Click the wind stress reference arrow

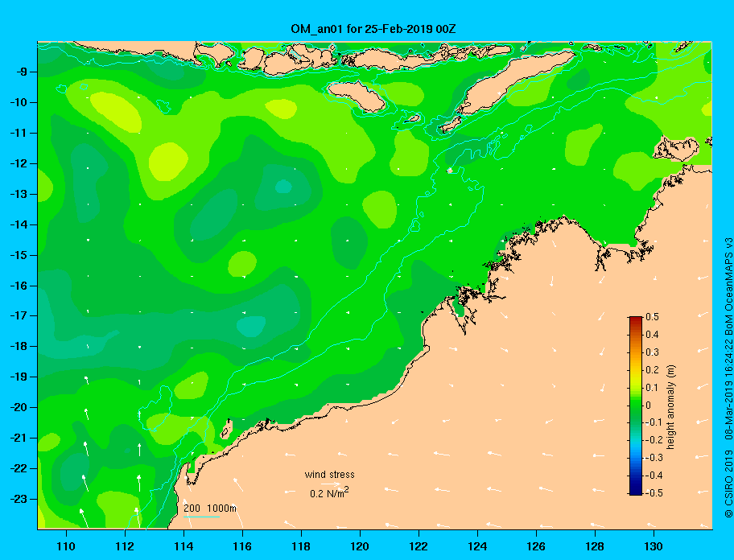coord(330,484)
